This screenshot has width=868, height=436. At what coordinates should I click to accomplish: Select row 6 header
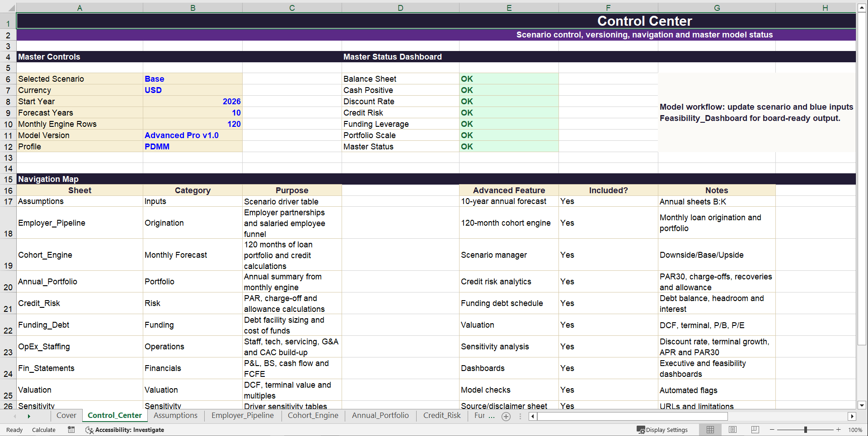pyautogui.click(x=8, y=79)
